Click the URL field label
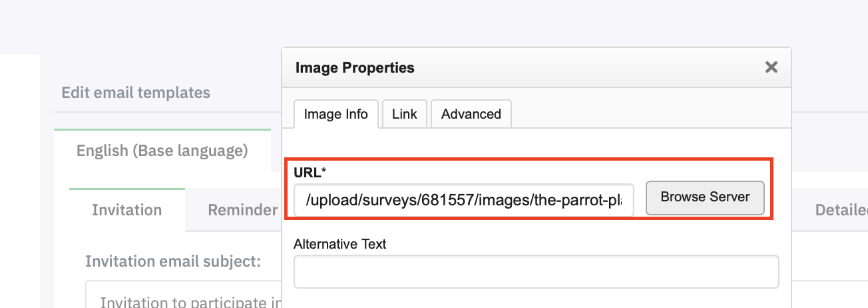This screenshot has width=868, height=308. pos(310,173)
